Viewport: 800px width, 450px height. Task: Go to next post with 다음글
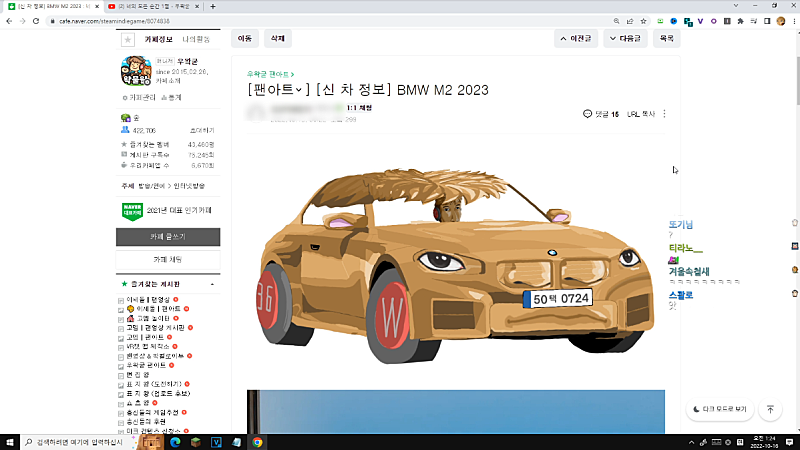tap(625, 38)
